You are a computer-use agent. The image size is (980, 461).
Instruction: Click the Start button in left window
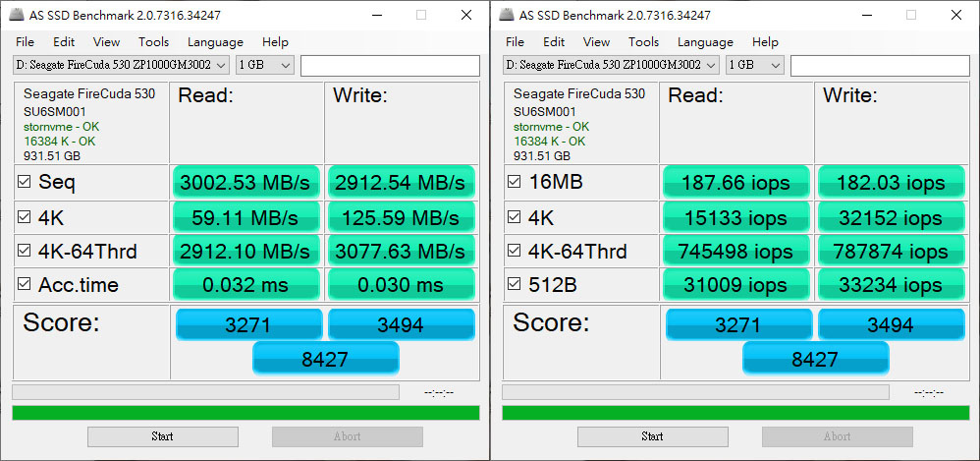click(162, 436)
